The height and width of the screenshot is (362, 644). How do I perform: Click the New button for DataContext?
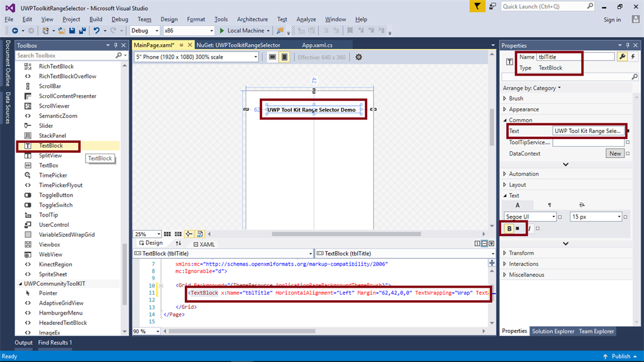pos(615,154)
